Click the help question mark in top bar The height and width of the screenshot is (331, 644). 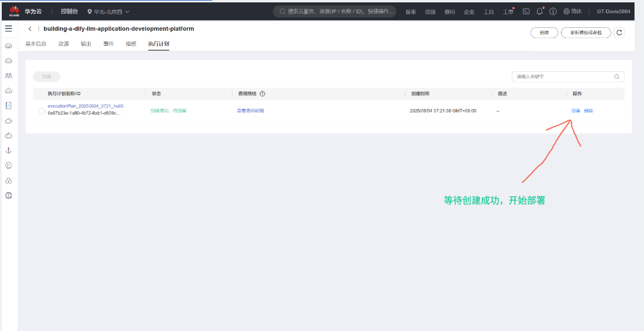553,11
